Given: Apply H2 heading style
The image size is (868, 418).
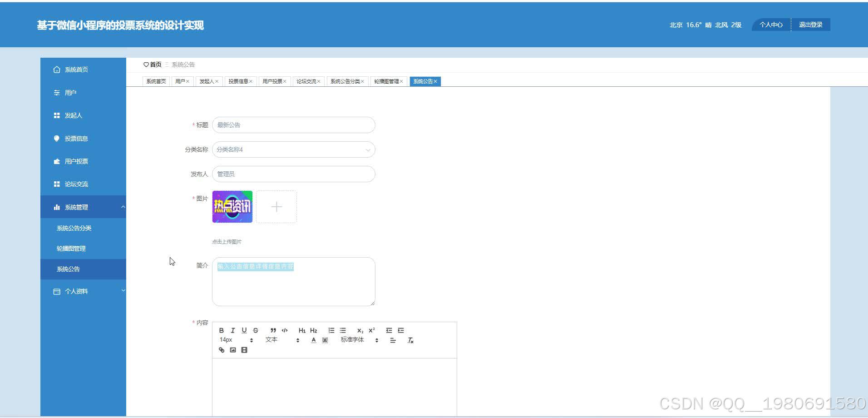Looking at the screenshot, I should pos(314,330).
